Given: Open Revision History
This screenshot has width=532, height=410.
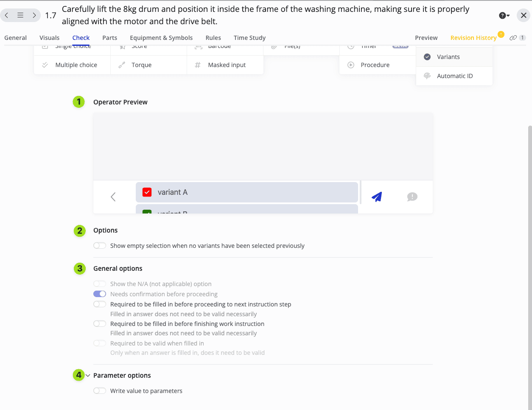Looking at the screenshot, I should (x=473, y=38).
